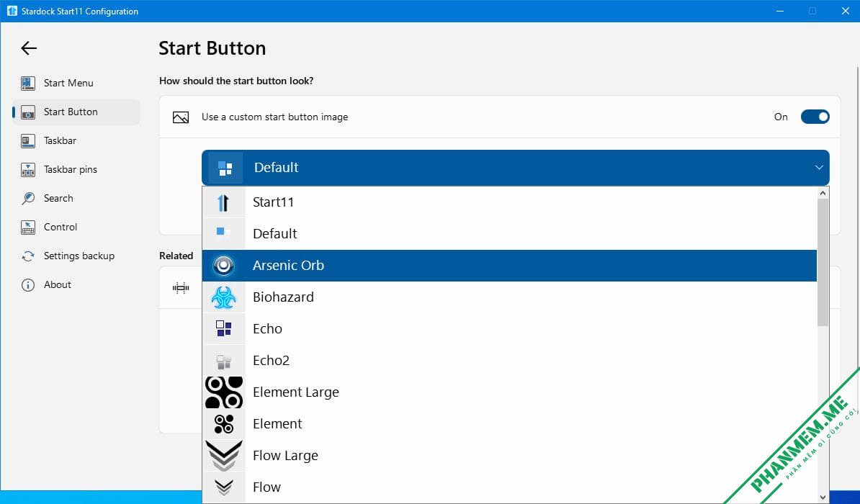This screenshot has width=860, height=504.
Task: Open the Search settings page
Action: tap(76, 198)
